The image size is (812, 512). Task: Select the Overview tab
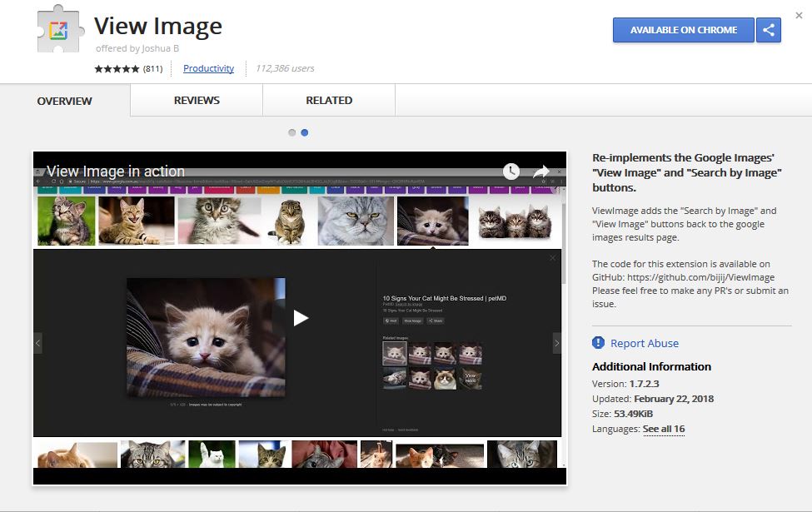point(63,100)
